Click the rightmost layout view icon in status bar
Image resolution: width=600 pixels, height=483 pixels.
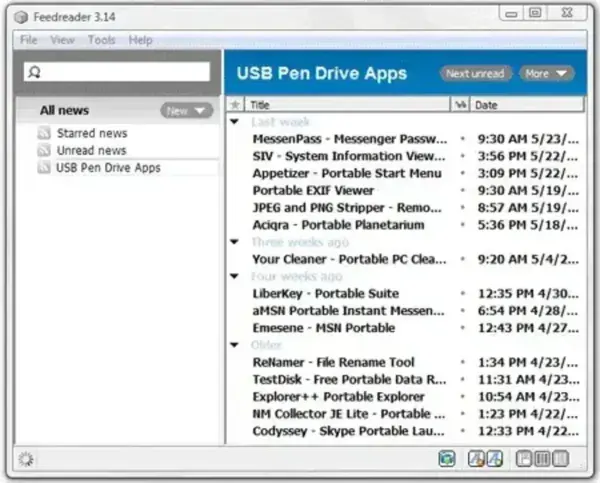pyautogui.click(x=561, y=458)
